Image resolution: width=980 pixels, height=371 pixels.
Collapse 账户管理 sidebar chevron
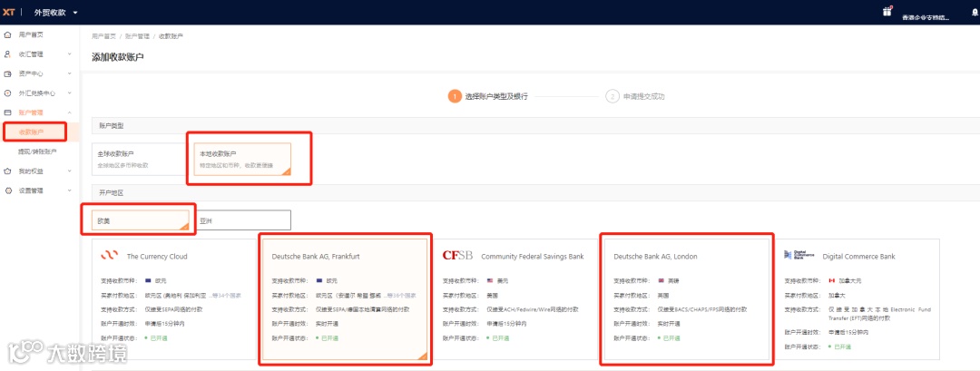70,112
